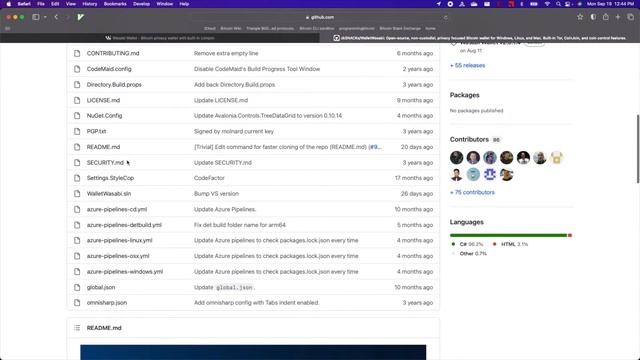This screenshot has width=640, height=360.
Task: Open azure-pipelines-detbuild.yml file
Action: pyautogui.click(x=124, y=225)
